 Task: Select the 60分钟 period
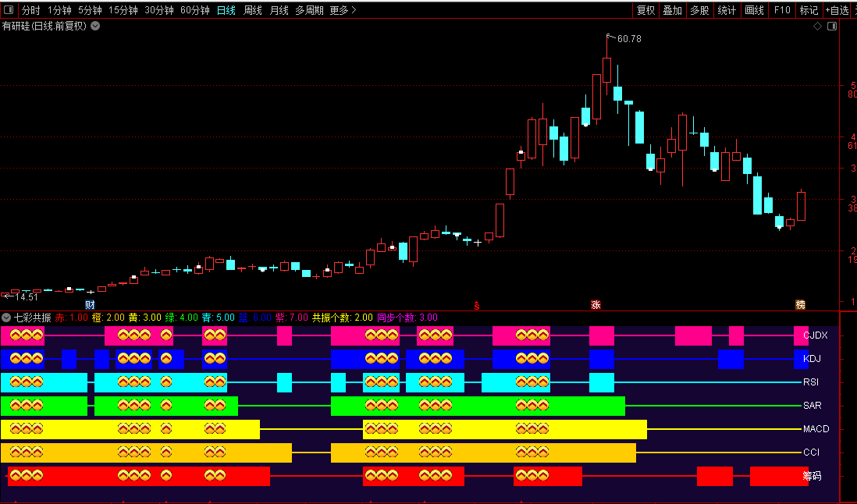pyautogui.click(x=195, y=10)
